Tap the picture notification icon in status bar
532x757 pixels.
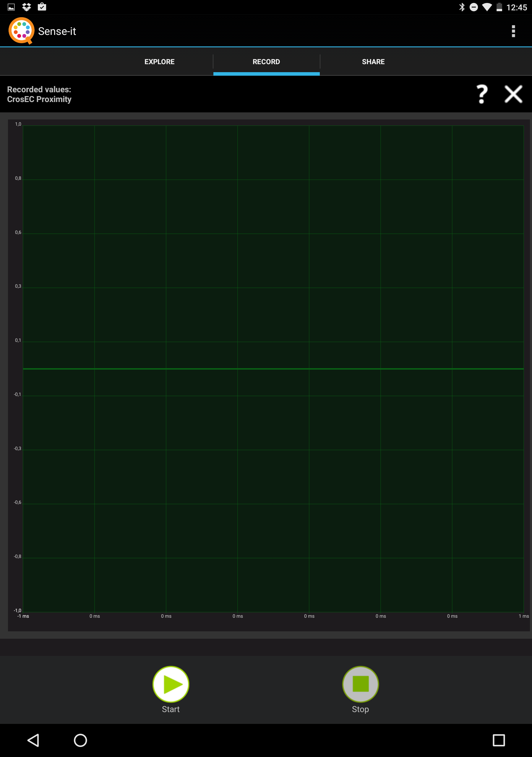click(x=11, y=7)
